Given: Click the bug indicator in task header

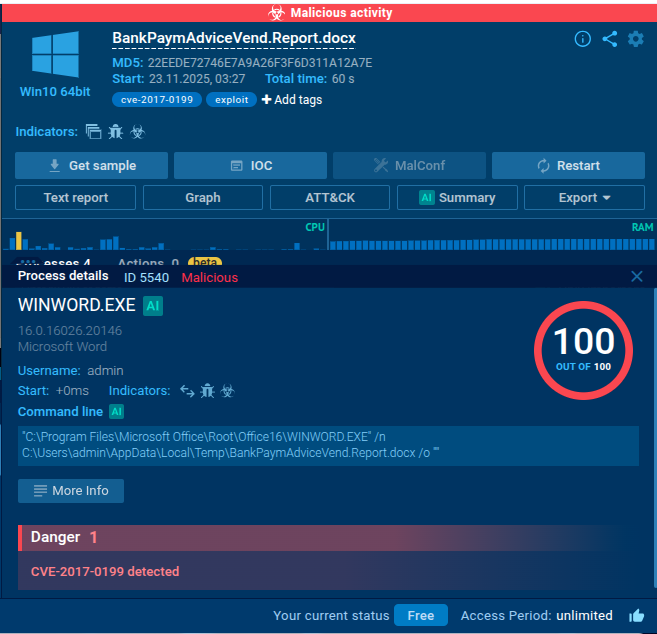Looking at the screenshot, I should click(115, 132).
